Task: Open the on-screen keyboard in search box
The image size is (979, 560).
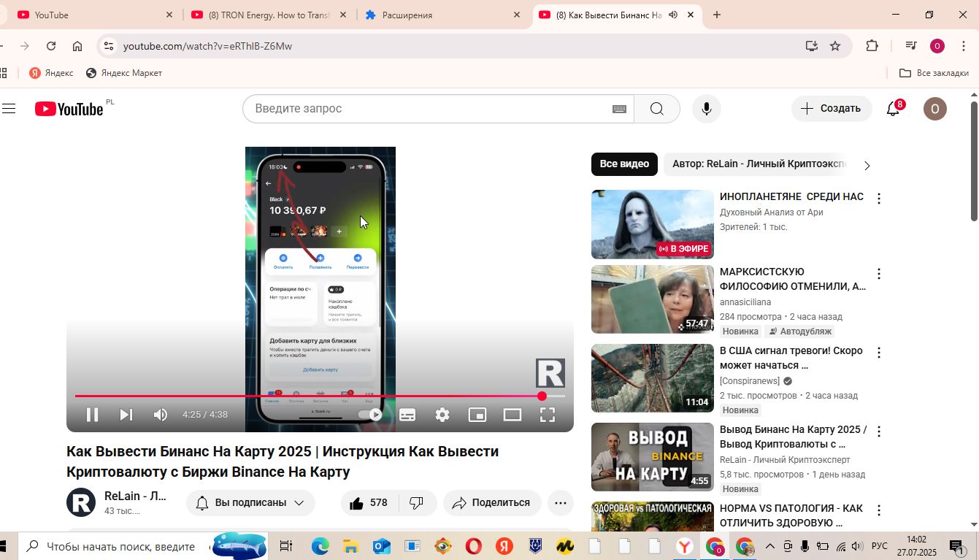Action: pyautogui.click(x=619, y=109)
